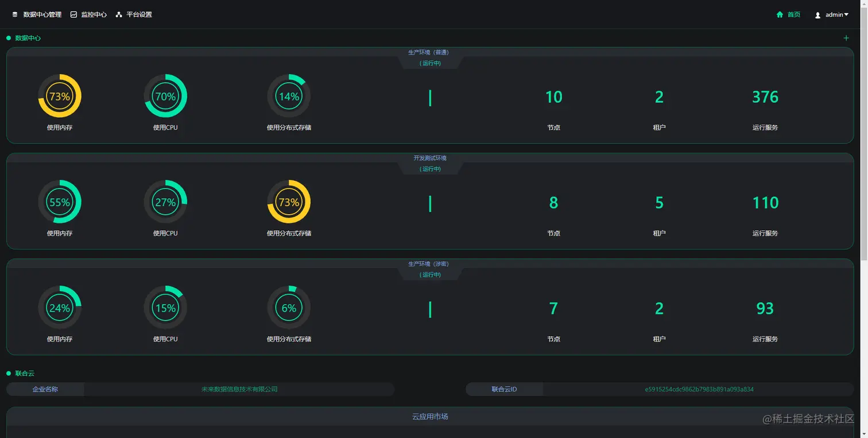Click the 数据中心 section heading
The height and width of the screenshot is (438, 868).
coord(28,38)
